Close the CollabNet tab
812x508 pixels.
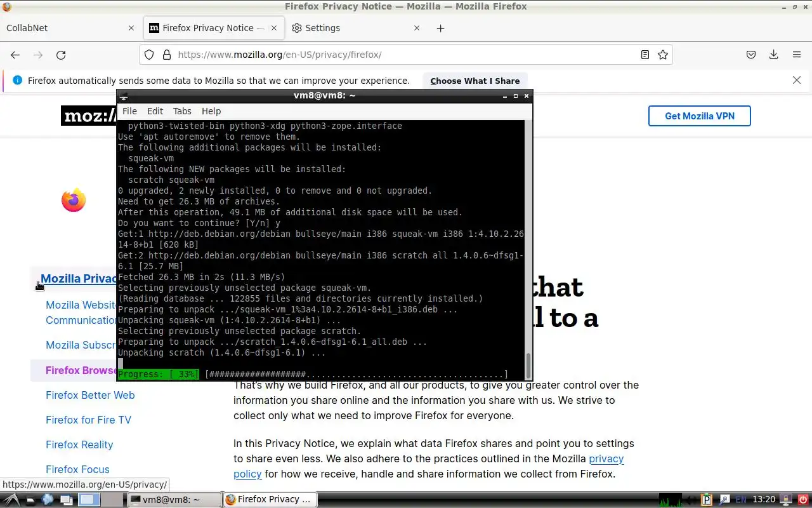131,28
